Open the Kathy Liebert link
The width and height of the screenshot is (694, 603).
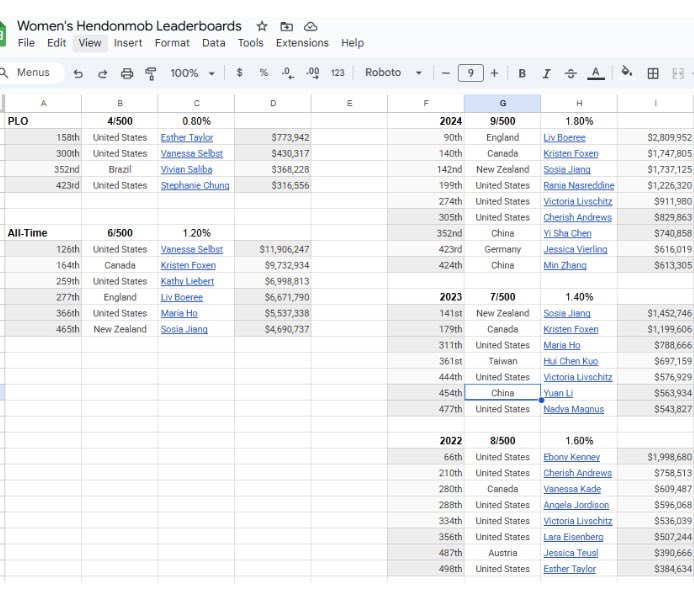tap(187, 281)
